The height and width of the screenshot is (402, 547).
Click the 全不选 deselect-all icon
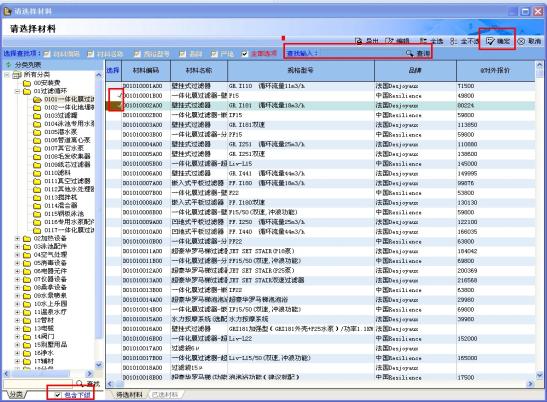coord(453,41)
